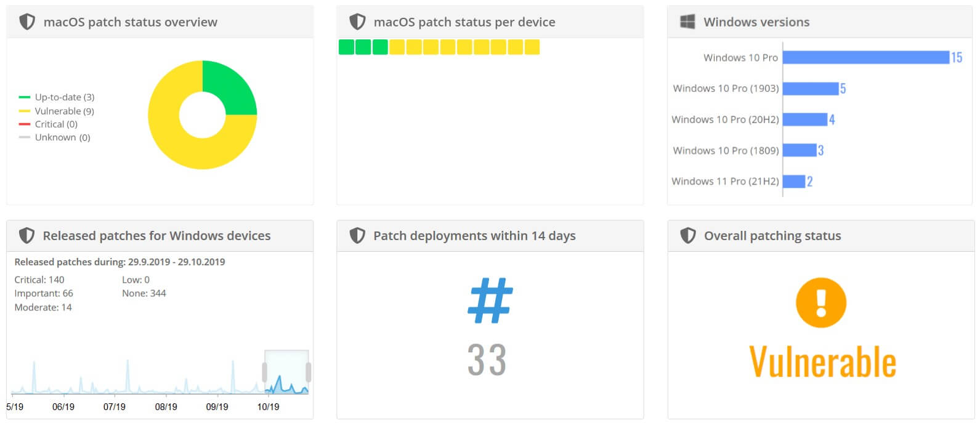Click shield icon beside macOS patch status per device
This screenshot has height=423, width=980.
[x=357, y=22]
